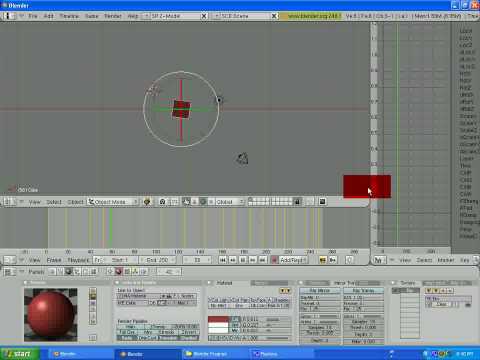The height and width of the screenshot is (360, 480).
Task: Open the buttons window type selector
Action: [9, 272]
